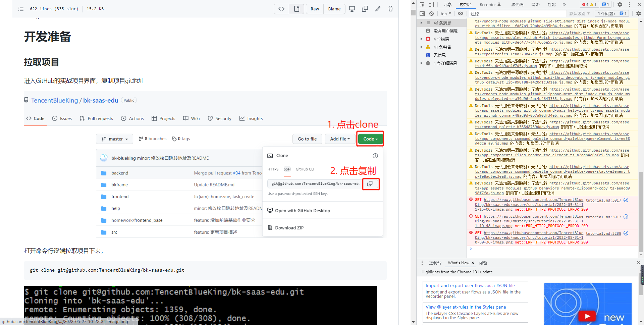Toggle the console sidebar panel
The image size is (644, 325).
(x=422, y=13)
